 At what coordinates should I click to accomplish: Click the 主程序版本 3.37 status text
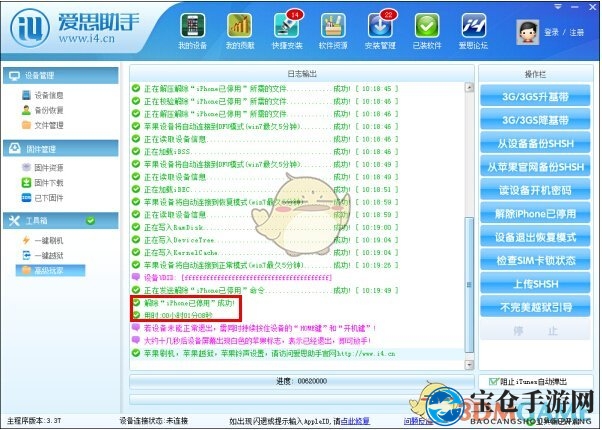point(34,421)
